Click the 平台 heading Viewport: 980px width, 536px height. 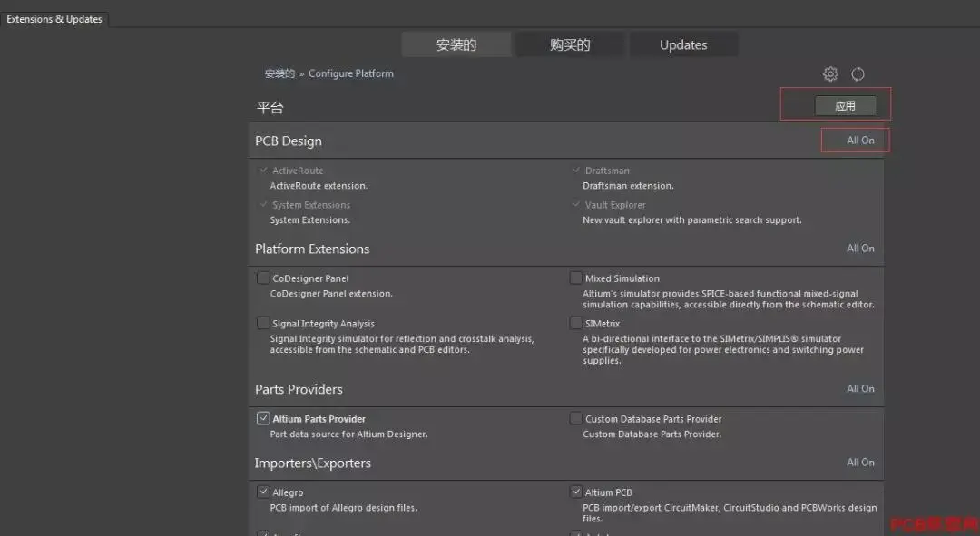(x=270, y=107)
